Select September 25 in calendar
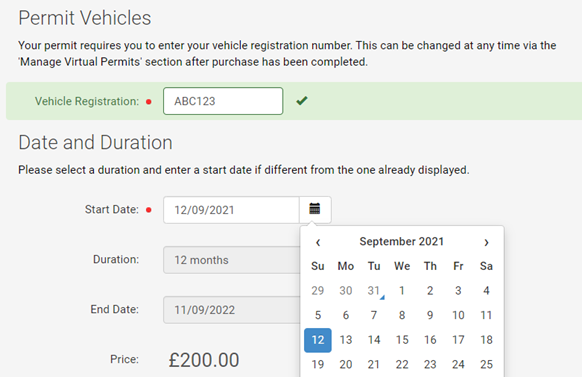 click(x=486, y=364)
